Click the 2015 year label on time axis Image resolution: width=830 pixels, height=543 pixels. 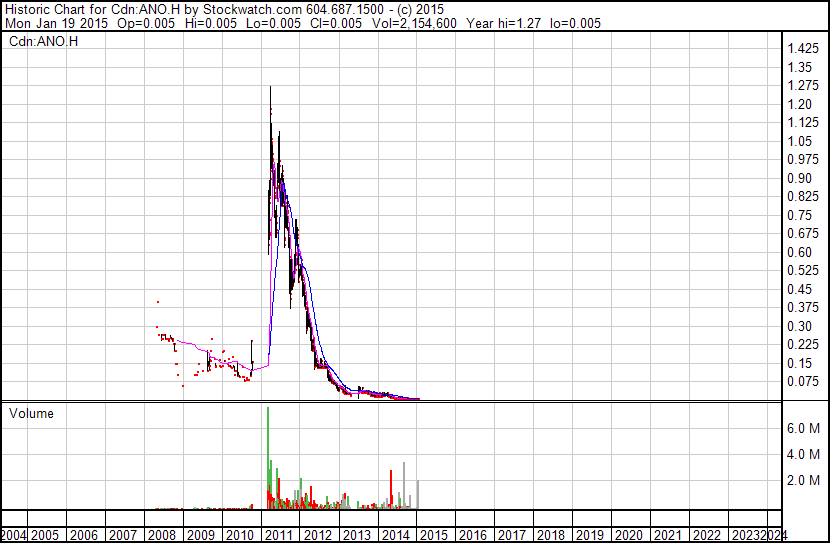pyautogui.click(x=434, y=535)
